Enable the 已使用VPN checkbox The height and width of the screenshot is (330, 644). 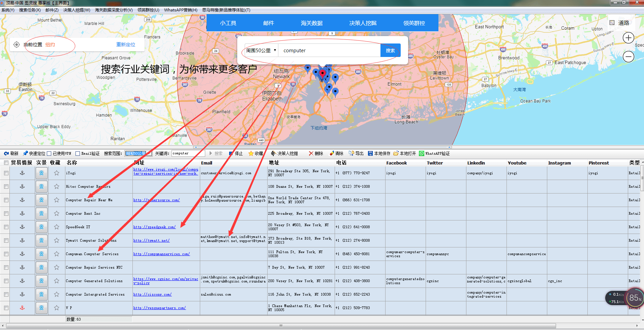pyautogui.click(x=49, y=153)
